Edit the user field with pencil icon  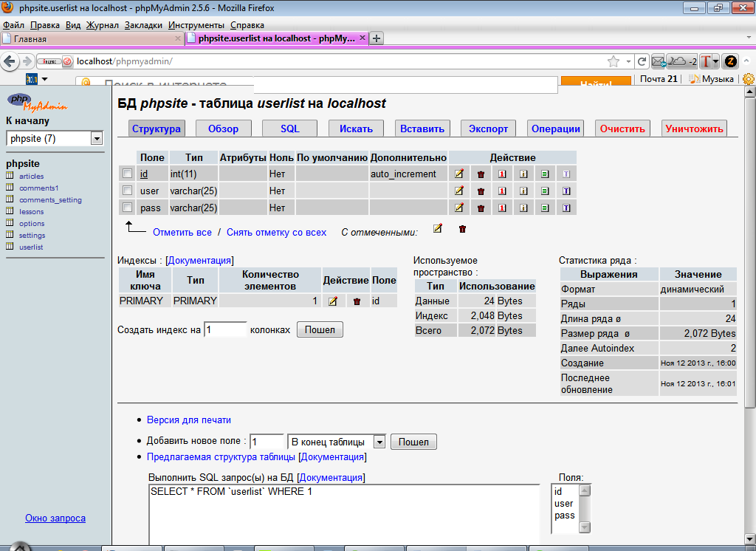click(459, 191)
